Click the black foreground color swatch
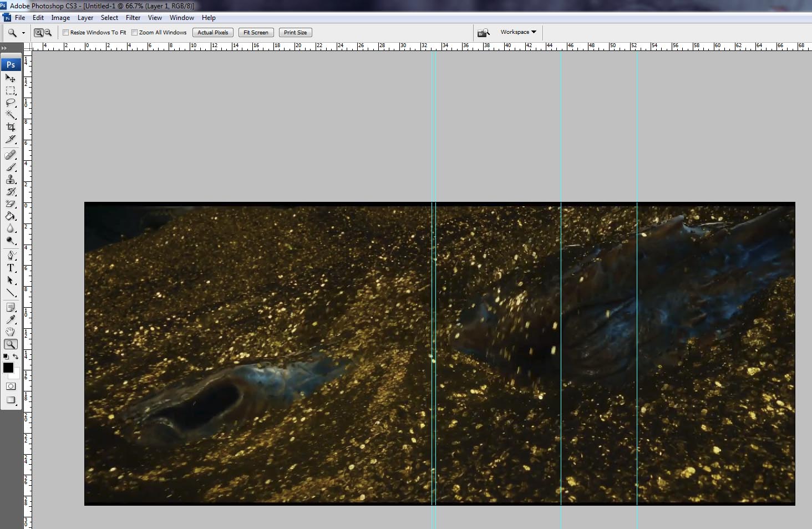The image size is (812, 529). pos(8,368)
